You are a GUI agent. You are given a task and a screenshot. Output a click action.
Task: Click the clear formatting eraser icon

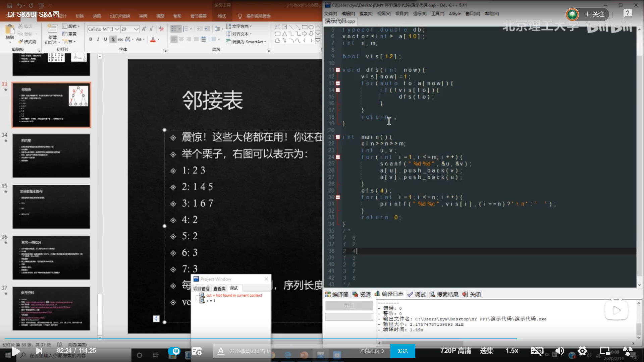coord(161,29)
